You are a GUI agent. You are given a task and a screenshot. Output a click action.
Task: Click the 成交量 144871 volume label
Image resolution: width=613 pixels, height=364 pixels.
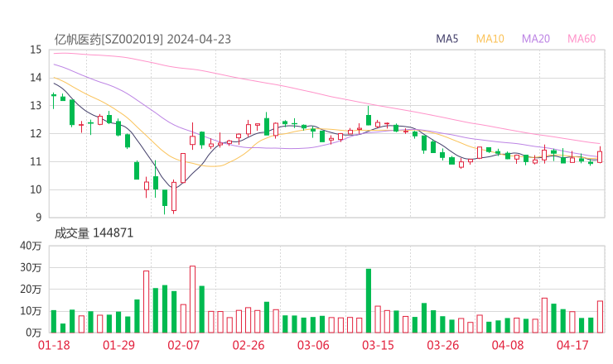(94, 233)
